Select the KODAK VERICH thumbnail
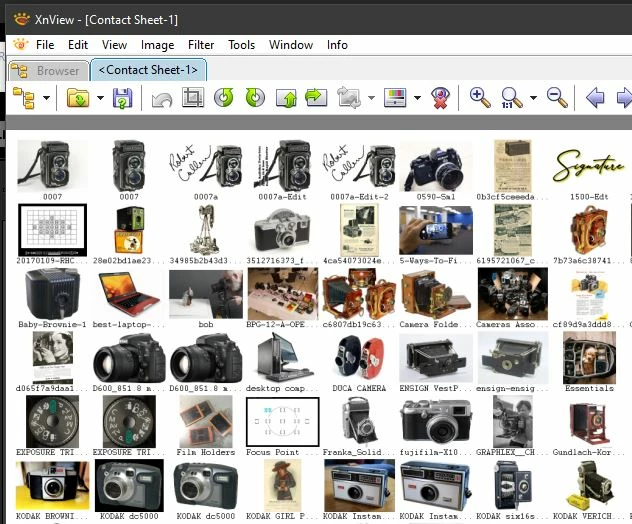Image resolution: width=632 pixels, height=524 pixels. point(589,486)
